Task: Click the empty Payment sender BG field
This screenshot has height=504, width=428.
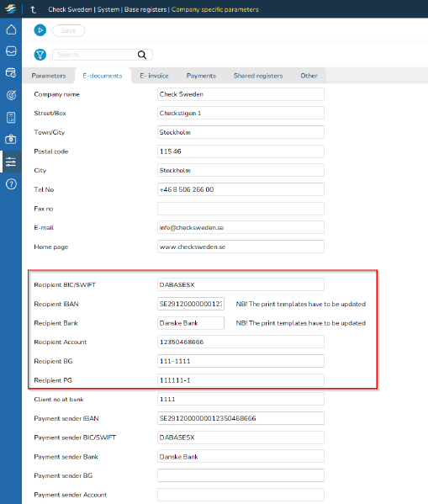Action: click(x=240, y=475)
